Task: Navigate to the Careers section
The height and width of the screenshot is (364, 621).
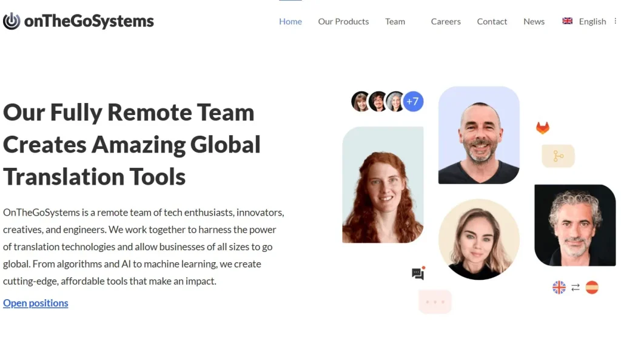Action: pyautogui.click(x=446, y=21)
